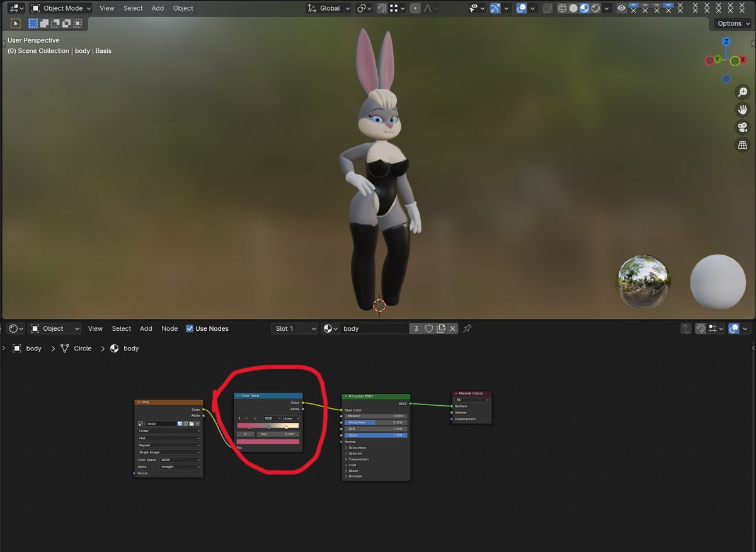Toggle camera view icon in viewport
This screenshot has width=756, height=552.
pos(742,127)
